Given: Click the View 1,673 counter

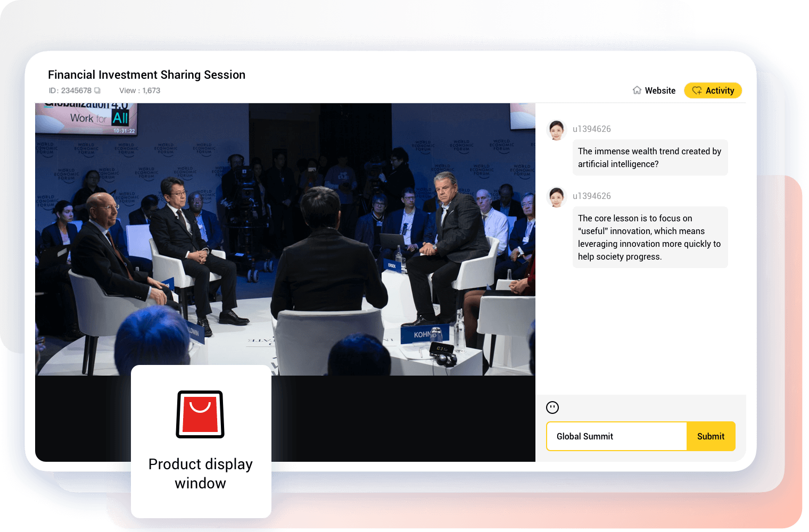Looking at the screenshot, I should [x=139, y=90].
